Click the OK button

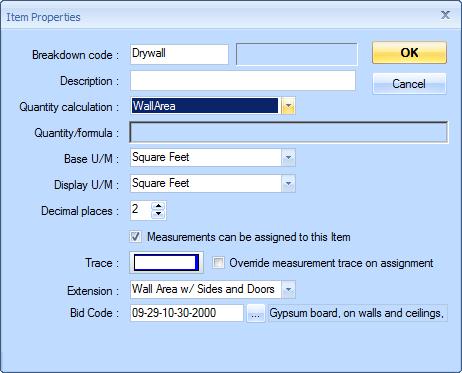(x=409, y=53)
